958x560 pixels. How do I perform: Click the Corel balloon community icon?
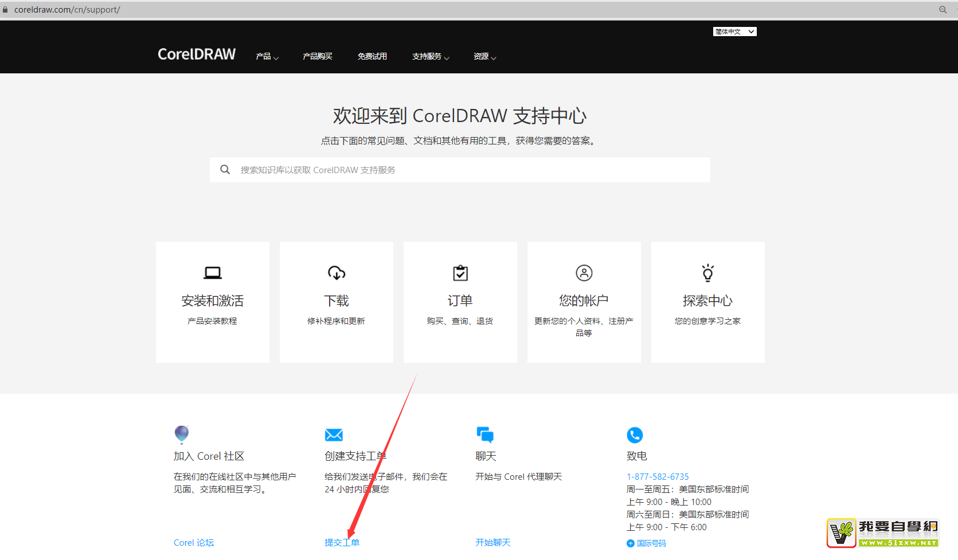[x=182, y=435]
